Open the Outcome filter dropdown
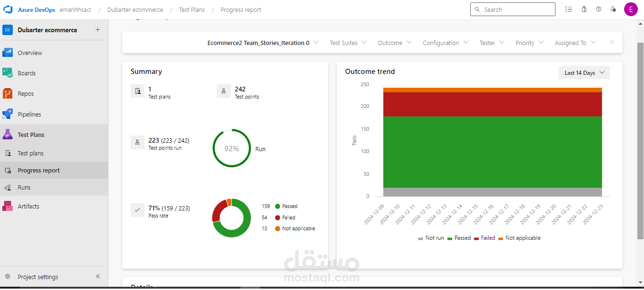Image resolution: width=644 pixels, height=290 pixels. point(394,43)
